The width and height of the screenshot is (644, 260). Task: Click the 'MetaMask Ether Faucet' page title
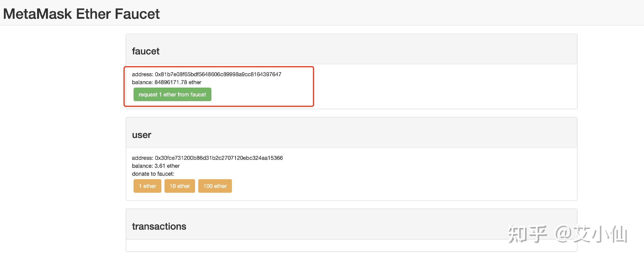pyautogui.click(x=81, y=14)
